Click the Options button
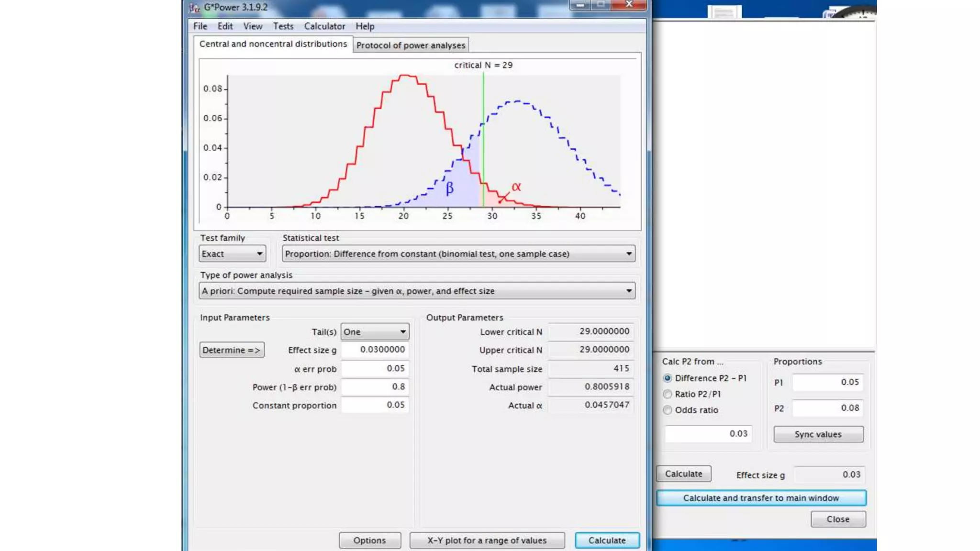Image resolution: width=980 pixels, height=551 pixels. (x=369, y=540)
